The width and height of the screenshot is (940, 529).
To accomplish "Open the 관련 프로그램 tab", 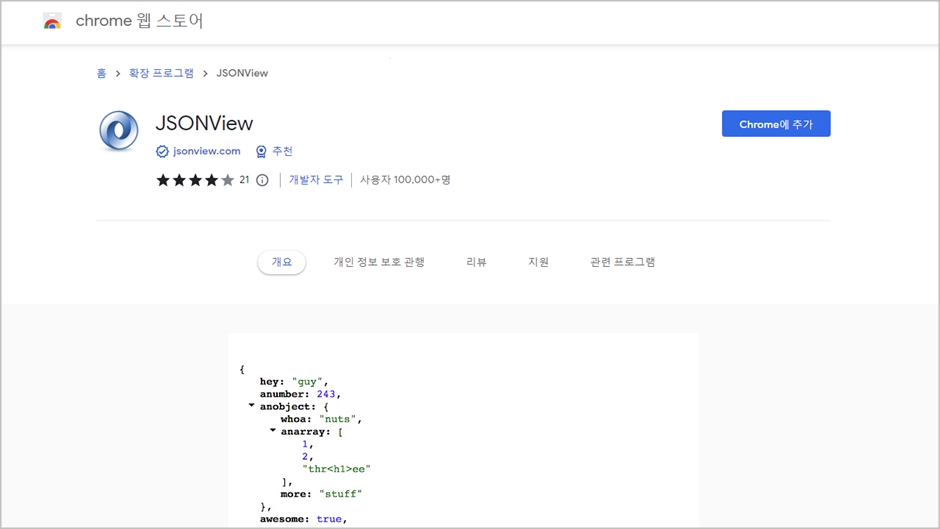I will 622,262.
